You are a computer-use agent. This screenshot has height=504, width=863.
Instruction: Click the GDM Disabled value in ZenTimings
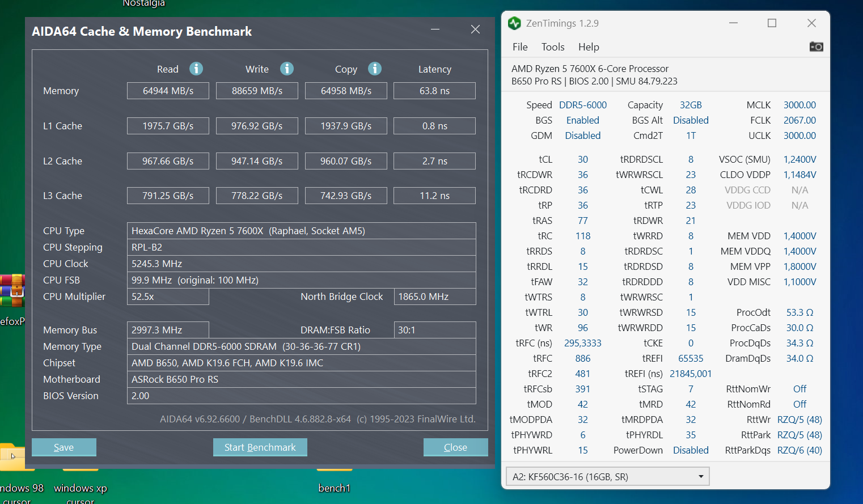tap(583, 135)
